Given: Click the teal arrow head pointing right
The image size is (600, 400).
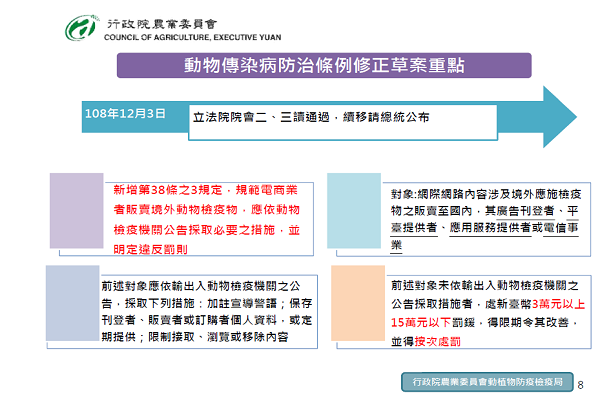Looking at the screenshot, I should (x=560, y=117).
